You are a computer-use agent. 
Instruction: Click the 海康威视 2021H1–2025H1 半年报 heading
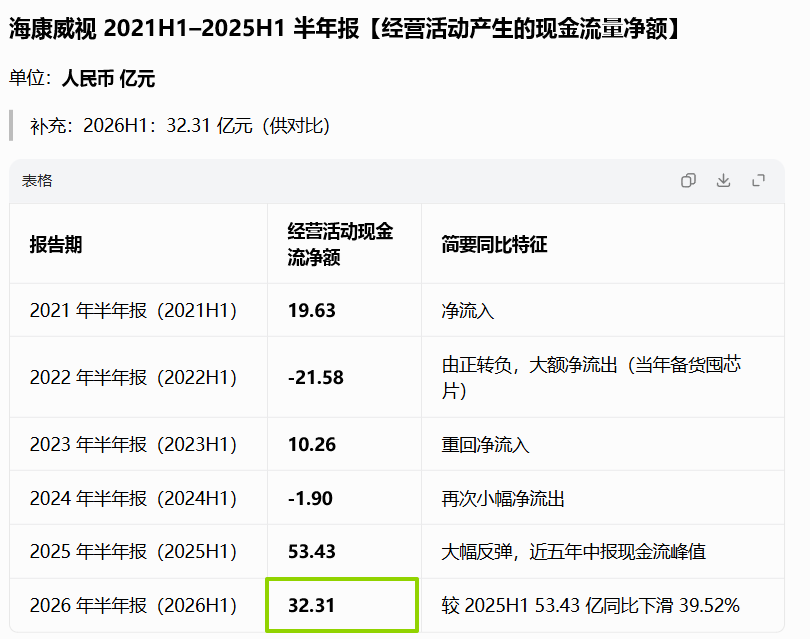[x=345, y=28]
